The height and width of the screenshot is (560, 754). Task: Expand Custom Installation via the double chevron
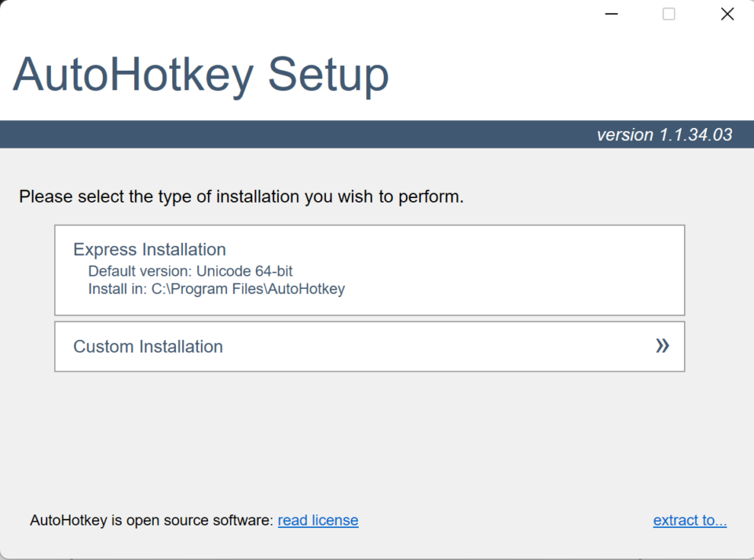pos(662,346)
